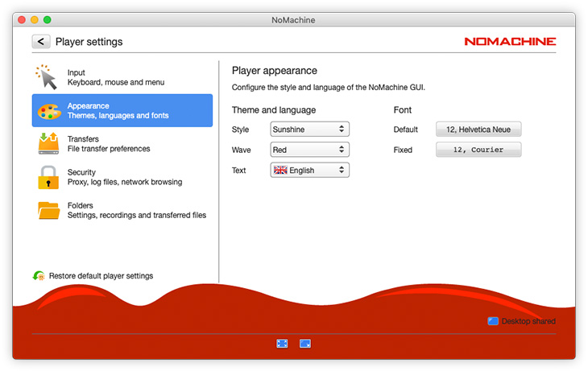The height and width of the screenshot is (371, 588).
Task: Open the Input keyboard and mouse section
Action: [116, 77]
